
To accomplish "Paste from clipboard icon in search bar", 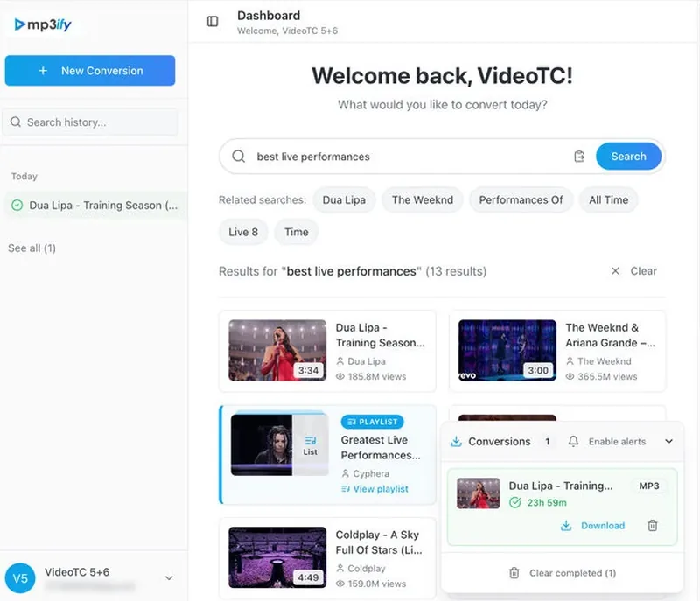I will tap(579, 157).
